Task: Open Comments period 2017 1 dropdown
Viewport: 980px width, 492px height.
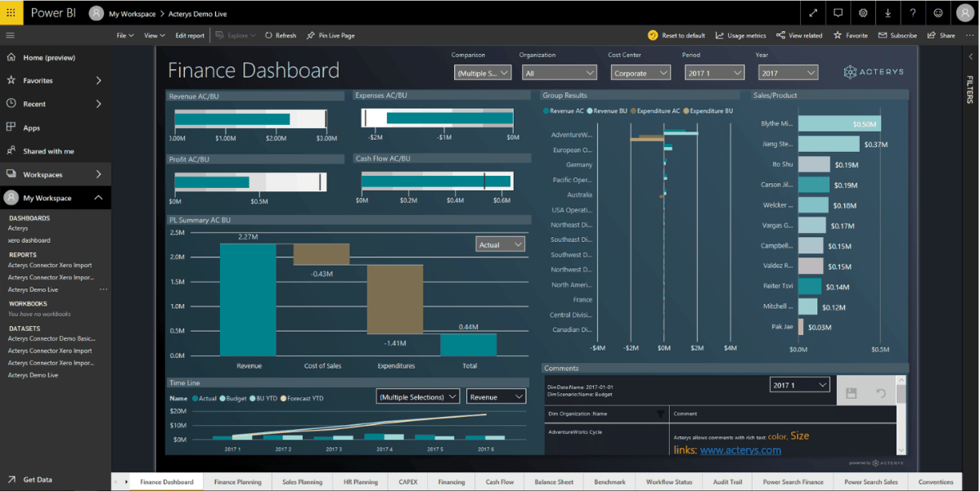Action: point(800,385)
